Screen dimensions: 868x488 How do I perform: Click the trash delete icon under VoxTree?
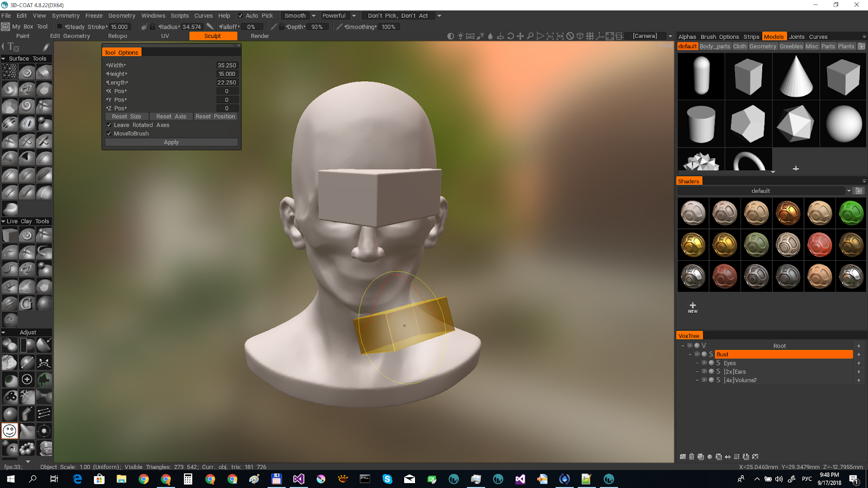coord(692,457)
